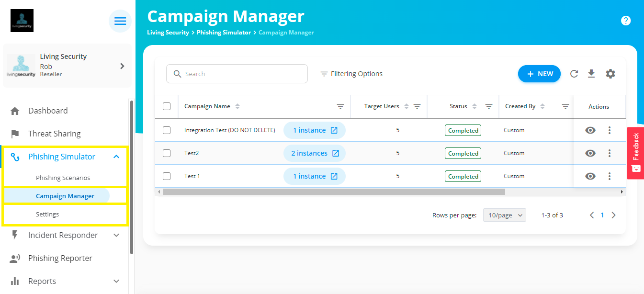Image resolution: width=644 pixels, height=294 pixels.
Task: Click the Phishing Simulator hook icon
Action: (x=15, y=157)
